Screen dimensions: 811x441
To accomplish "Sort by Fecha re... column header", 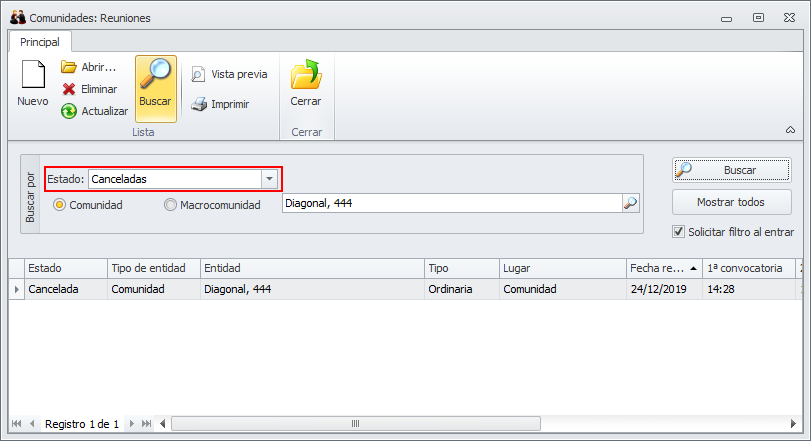I will (x=664, y=268).
